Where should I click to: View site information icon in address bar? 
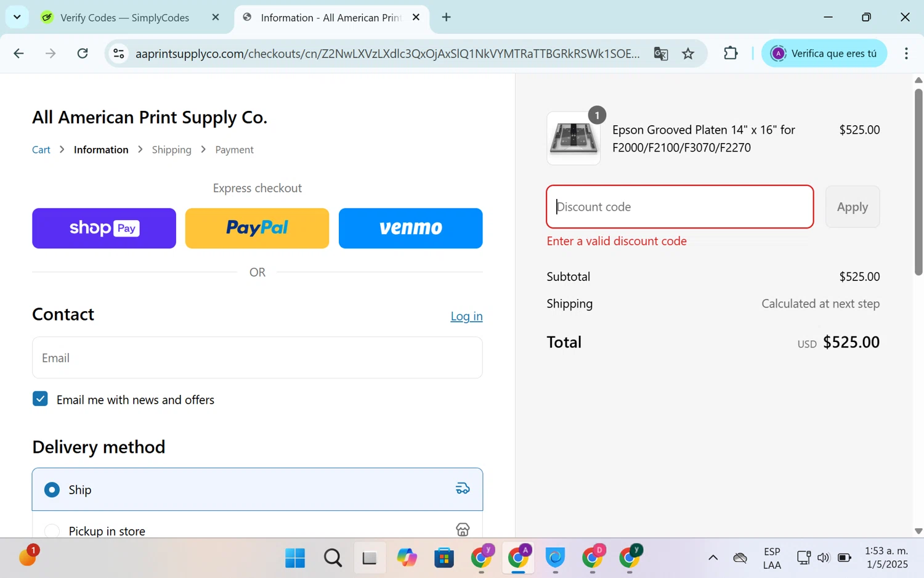coord(119,54)
